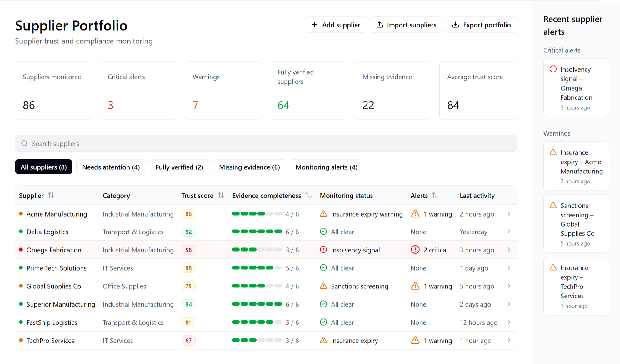Click the upload icon on Import suppliers

pyautogui.click(x=380, y=24)
